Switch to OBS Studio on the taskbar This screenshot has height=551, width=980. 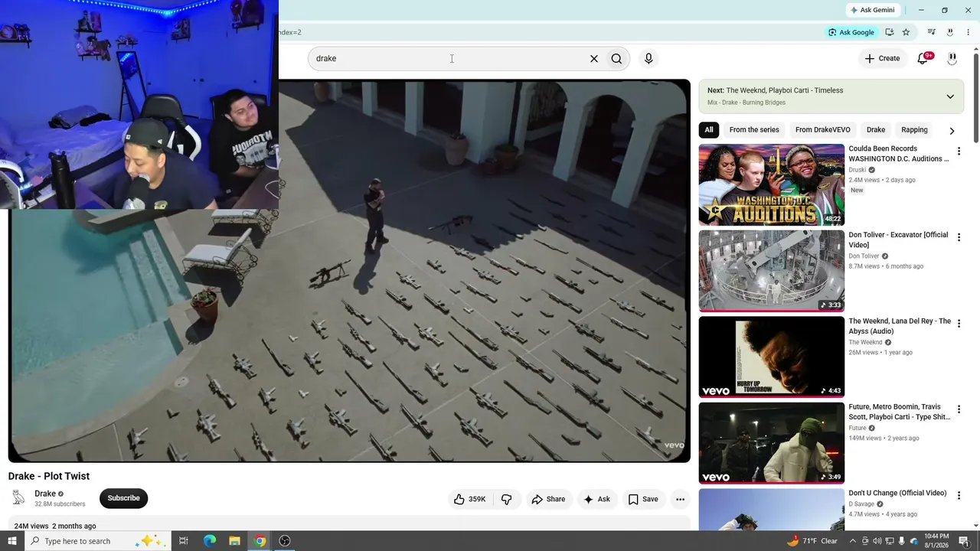(285, 541)
